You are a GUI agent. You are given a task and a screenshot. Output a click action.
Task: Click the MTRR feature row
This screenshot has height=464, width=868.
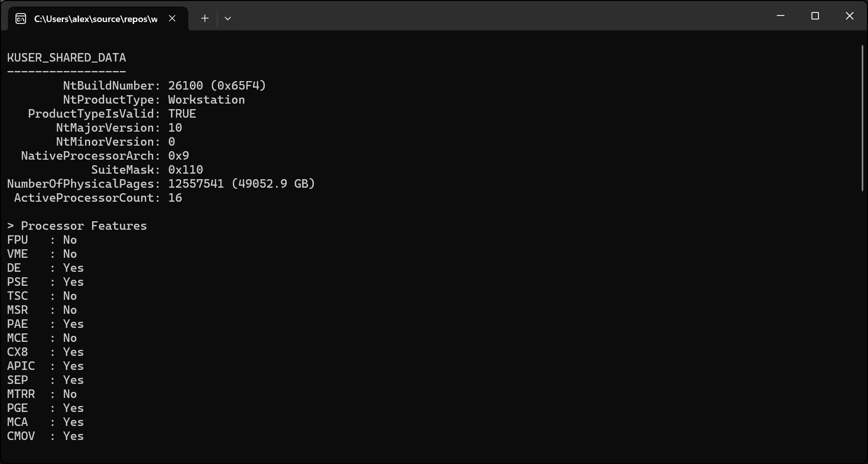42,394
